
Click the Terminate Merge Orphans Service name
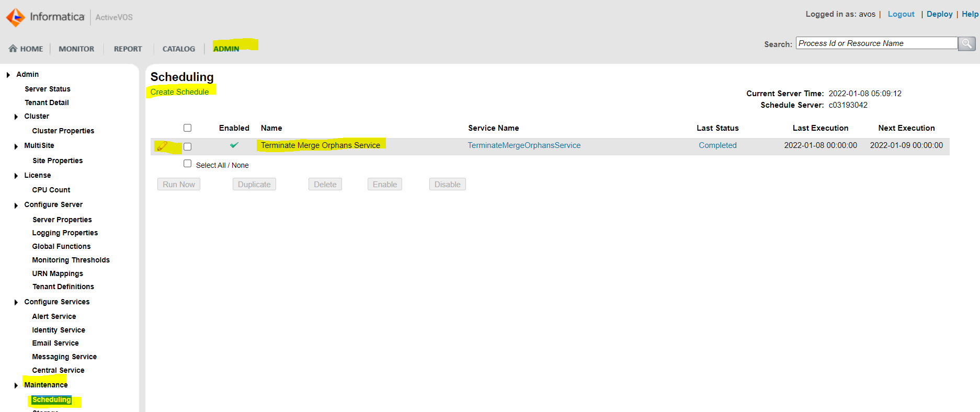321,145
